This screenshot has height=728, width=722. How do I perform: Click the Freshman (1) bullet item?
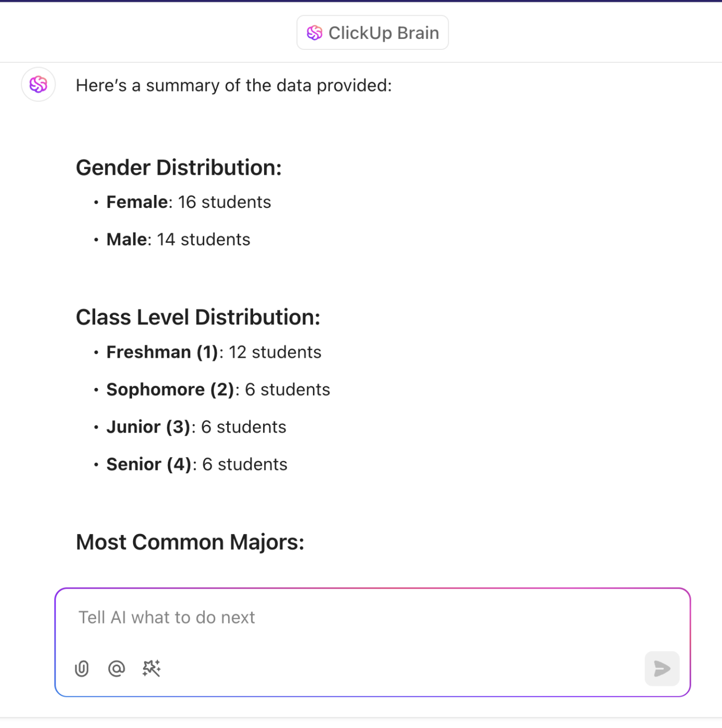click(214, 352)
